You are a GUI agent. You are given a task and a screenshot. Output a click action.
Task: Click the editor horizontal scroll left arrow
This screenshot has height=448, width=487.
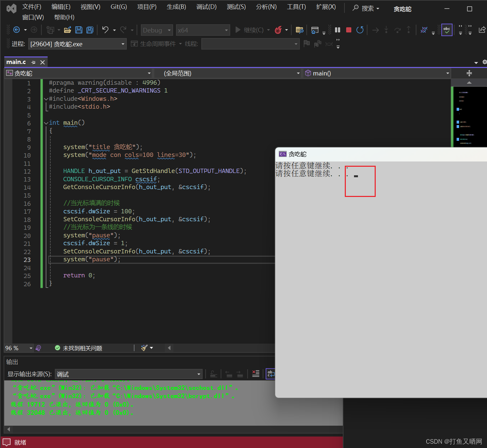click(169, 348)
